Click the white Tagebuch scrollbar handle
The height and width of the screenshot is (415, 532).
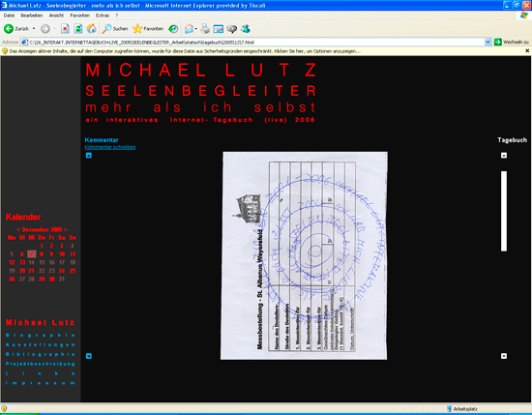(x=504, y=211)
